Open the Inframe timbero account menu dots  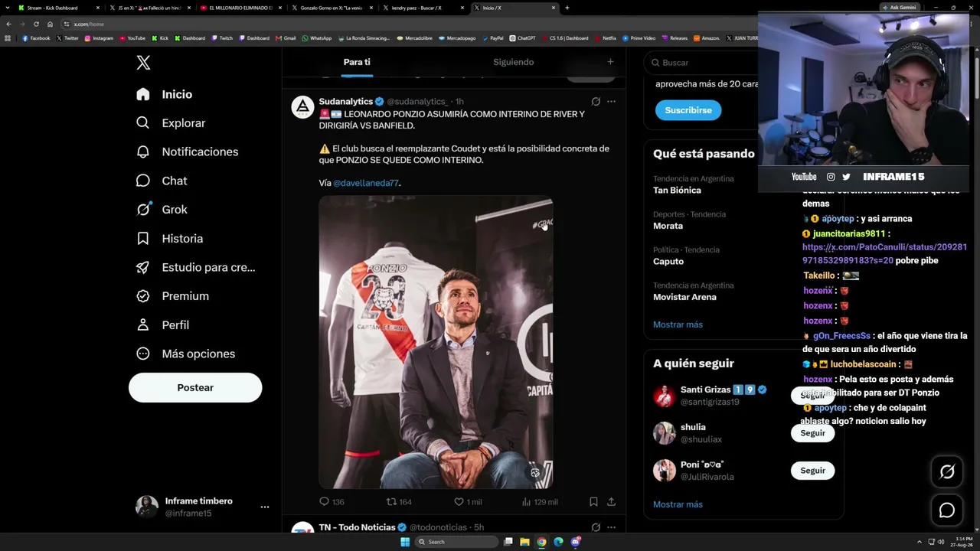coord(265,507)
